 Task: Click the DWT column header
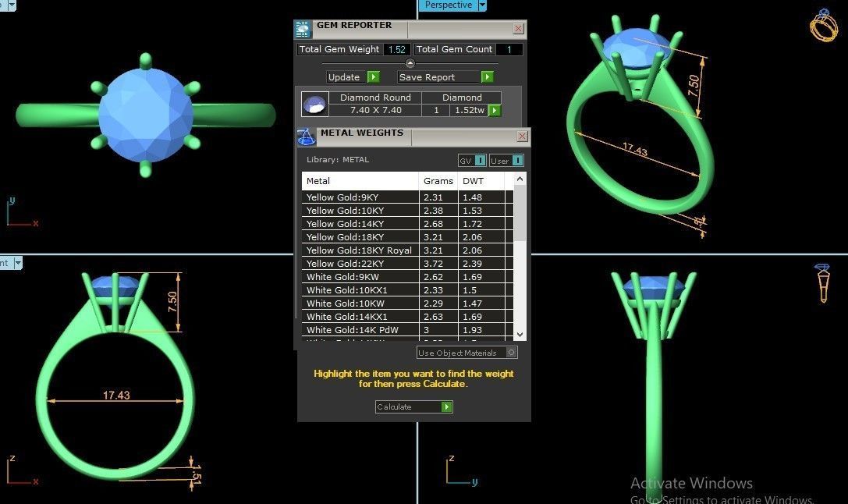[x=481, y=181]
